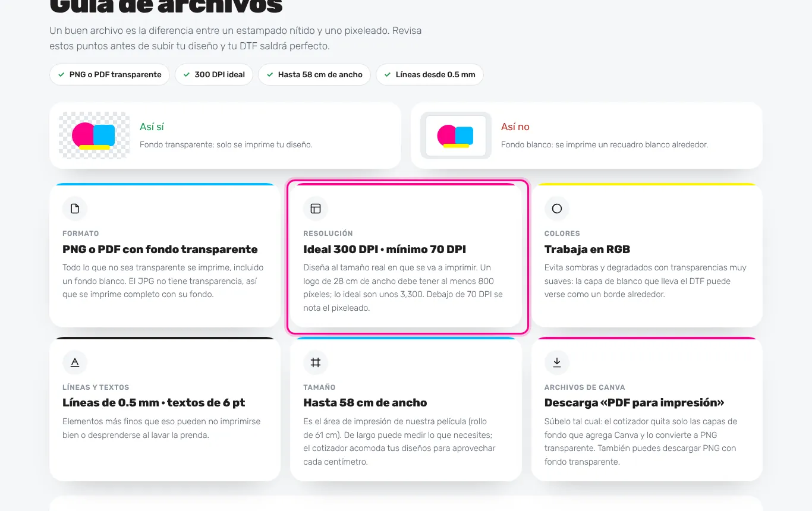
Task: Click the download icon on Archivos de Canva card
Action: click(557, 362)
